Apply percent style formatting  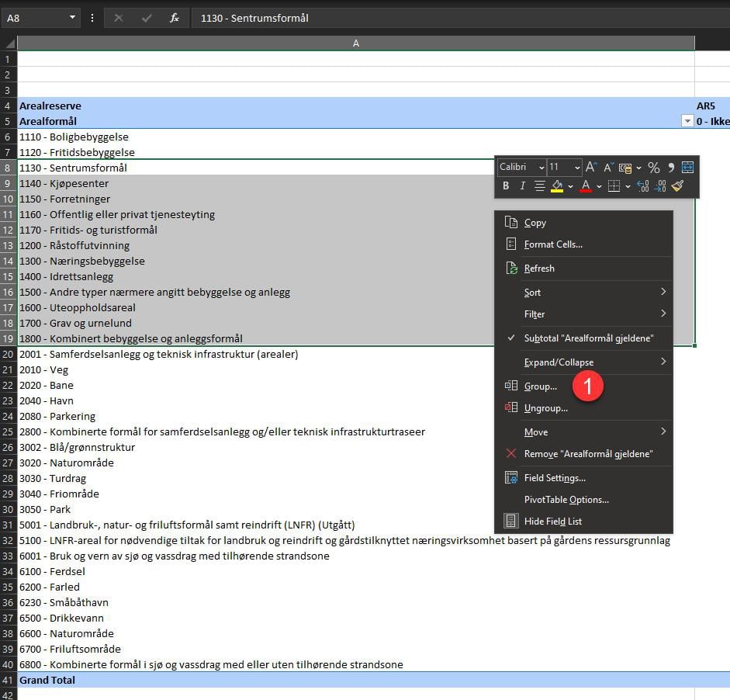click(x=653, y=168)
